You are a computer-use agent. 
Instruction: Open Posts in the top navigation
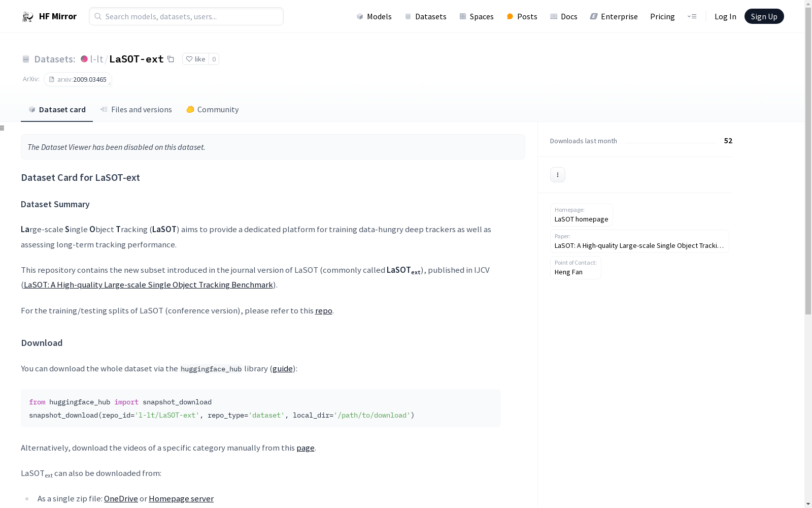pyautogui.click(x=522, y=17)
